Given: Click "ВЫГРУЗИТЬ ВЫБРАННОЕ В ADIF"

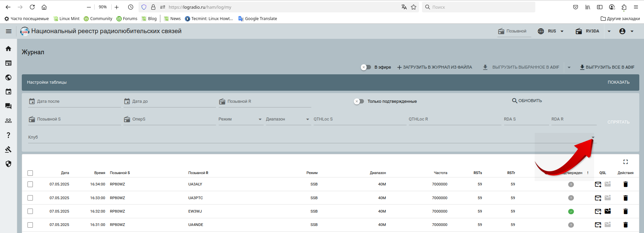Looking at the screenshot, I should [x=521, y=67].
